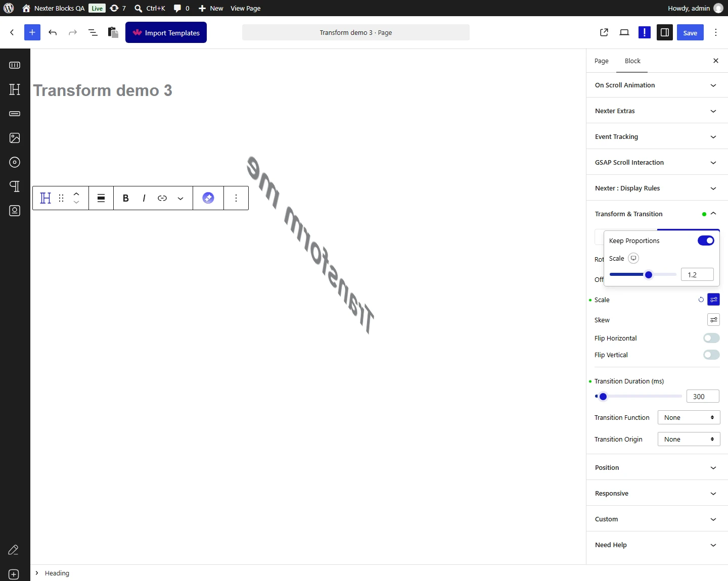Click the Scale slider handle
The height and width of the screenshot is (581, 728).
[x=649, y=275]
